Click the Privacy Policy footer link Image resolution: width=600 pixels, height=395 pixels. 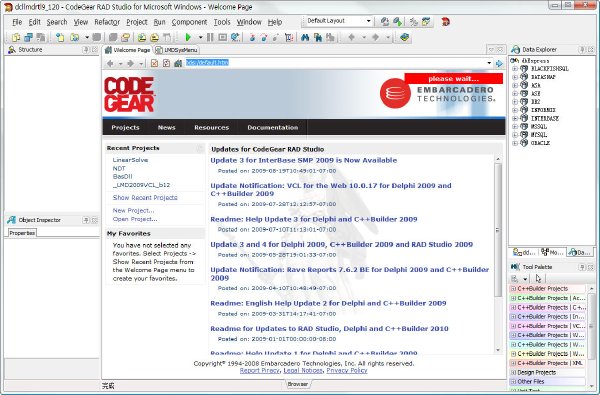pyautogui.click(x=347, y=371)
